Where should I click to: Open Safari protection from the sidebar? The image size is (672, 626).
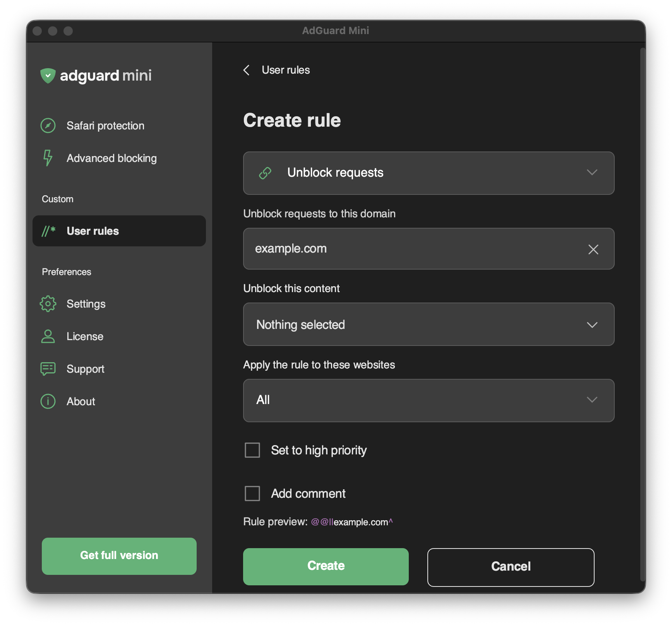(105, 126)
